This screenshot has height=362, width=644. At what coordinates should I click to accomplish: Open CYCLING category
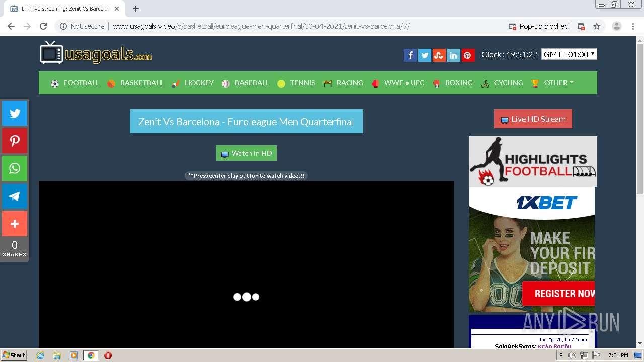[502, 83]
